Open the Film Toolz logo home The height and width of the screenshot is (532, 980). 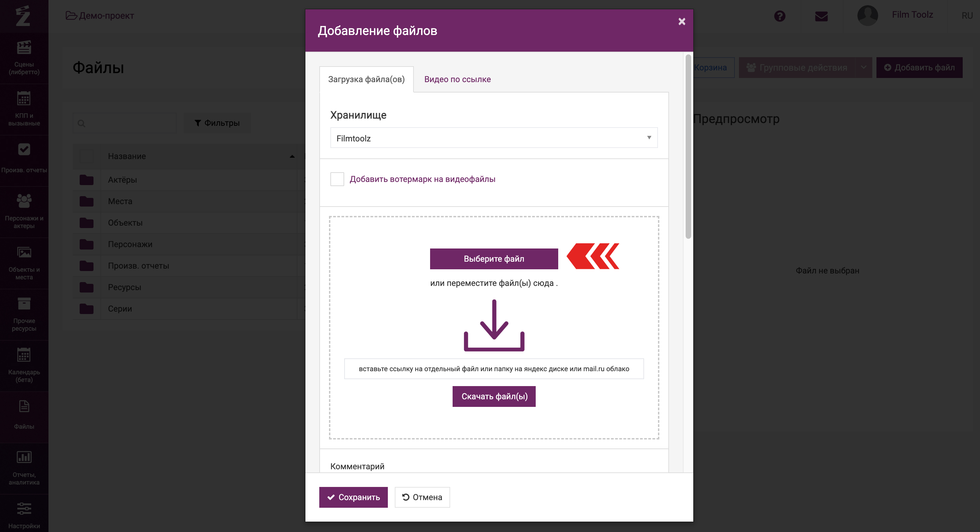(x=23, y=16)
